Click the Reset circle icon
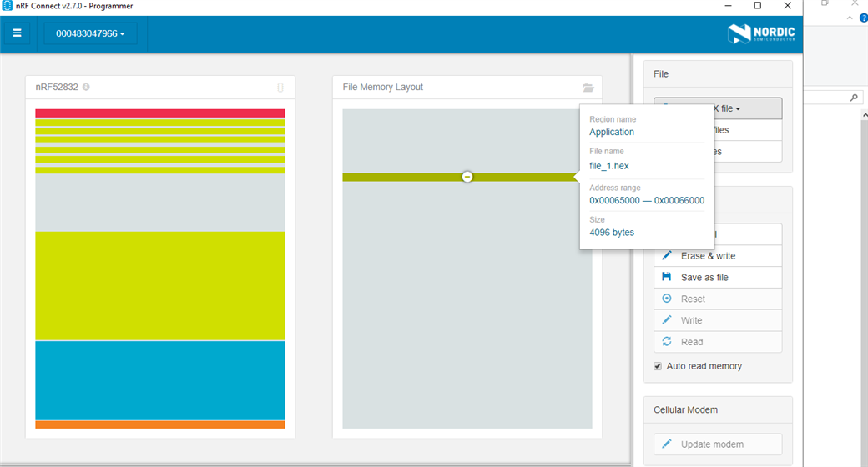Viewport: 868px width, 467px height. pyautogui.click(x=667, y=299)
